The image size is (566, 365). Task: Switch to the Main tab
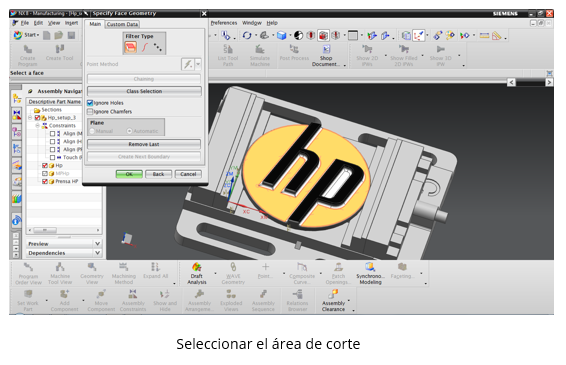95,24
